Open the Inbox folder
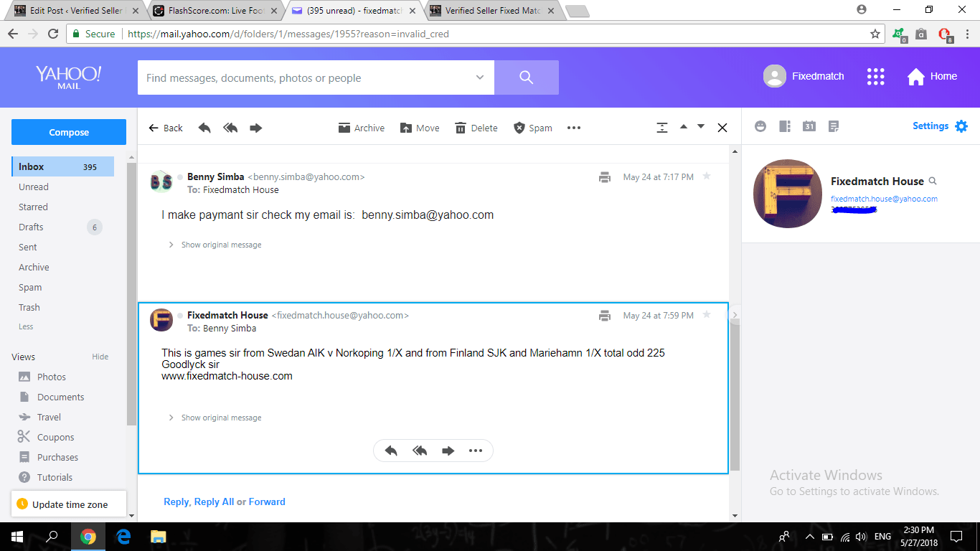The image size is (980, 551). [x=62, y=166]
